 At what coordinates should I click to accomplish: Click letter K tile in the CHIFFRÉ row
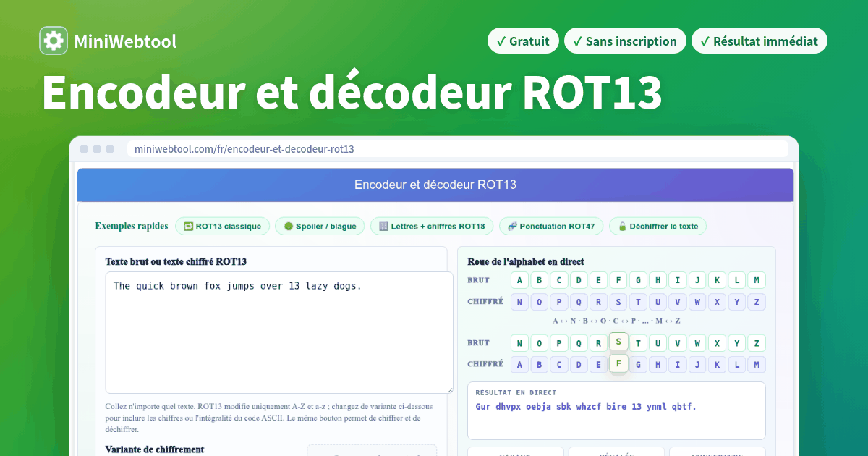click(717, 365)
